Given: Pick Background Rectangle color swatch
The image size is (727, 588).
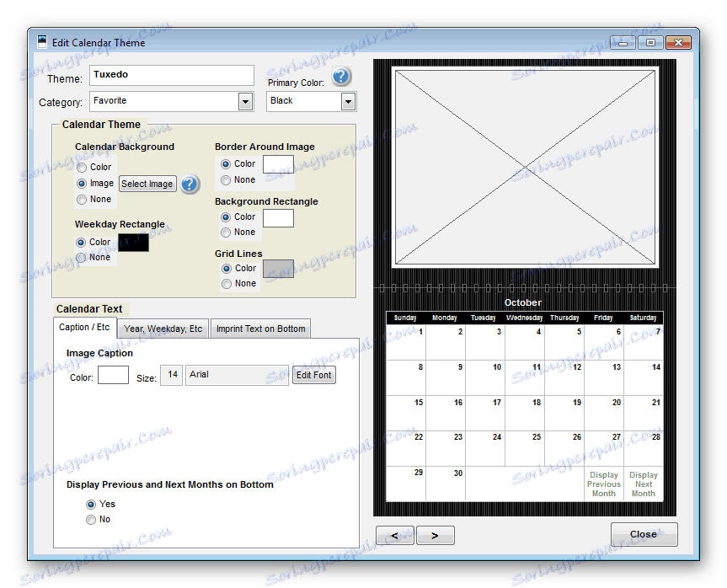Looking at the screenshot, I should [x=278, y=218].
